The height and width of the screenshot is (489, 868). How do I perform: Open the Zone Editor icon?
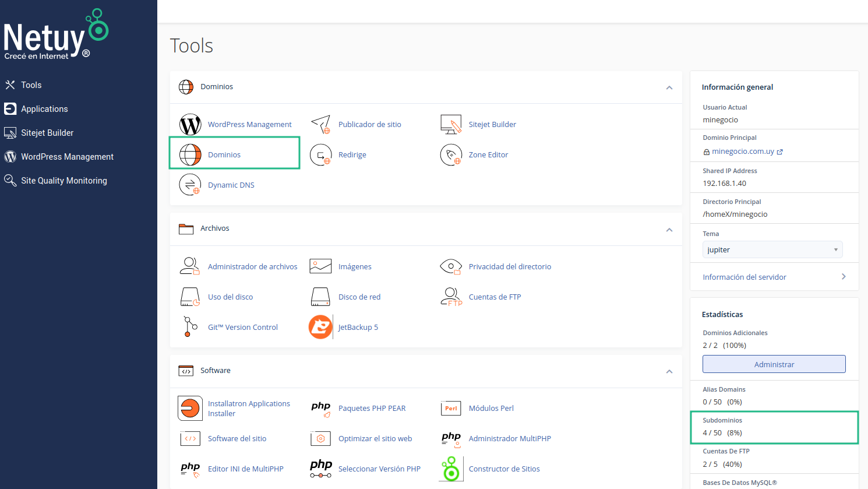451,155
